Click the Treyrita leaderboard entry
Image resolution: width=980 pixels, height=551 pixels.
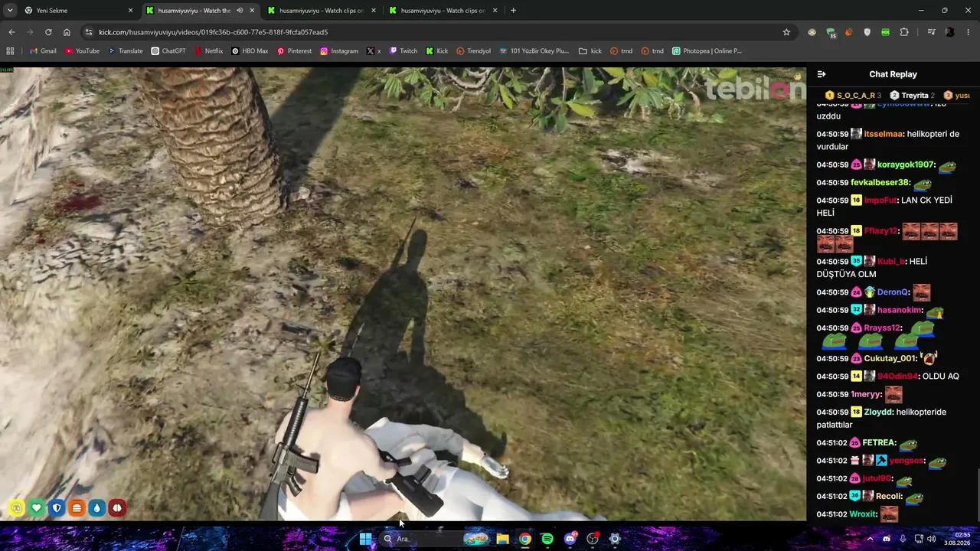click(x=912, y=96)
